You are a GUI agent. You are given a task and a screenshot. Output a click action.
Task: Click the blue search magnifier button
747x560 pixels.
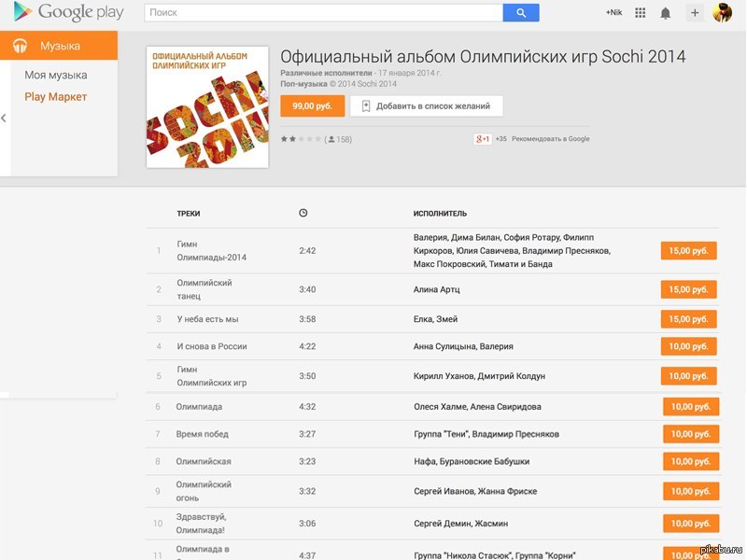click(x=521, y=13)
